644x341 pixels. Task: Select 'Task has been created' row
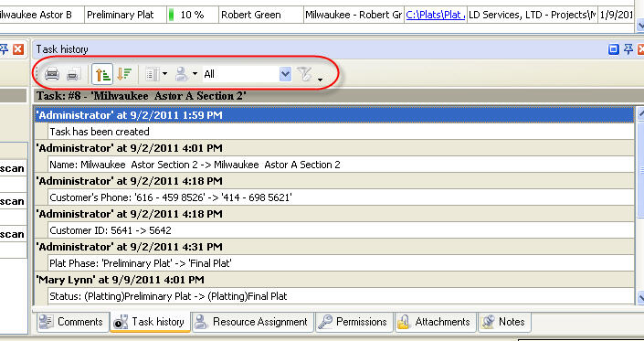click(x=341, y=132)
